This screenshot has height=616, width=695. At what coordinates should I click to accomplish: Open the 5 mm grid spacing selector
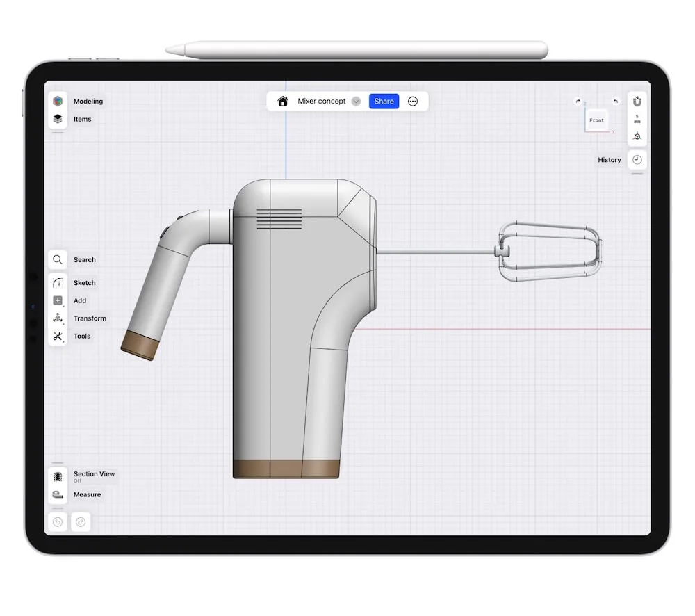(x=637, y=120)
